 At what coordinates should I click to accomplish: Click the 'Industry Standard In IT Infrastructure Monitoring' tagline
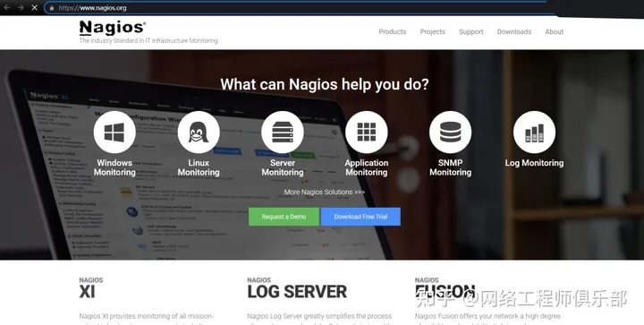tap(148, 40)
